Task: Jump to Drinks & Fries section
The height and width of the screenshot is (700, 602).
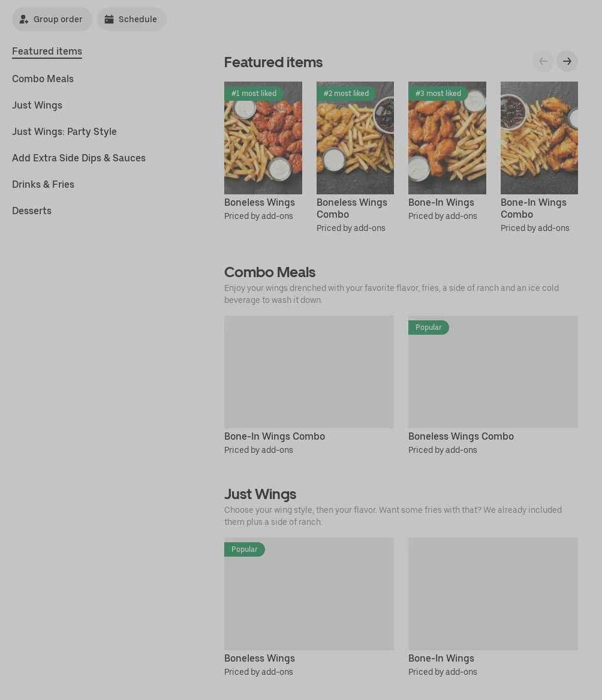Action: point(43,184)
